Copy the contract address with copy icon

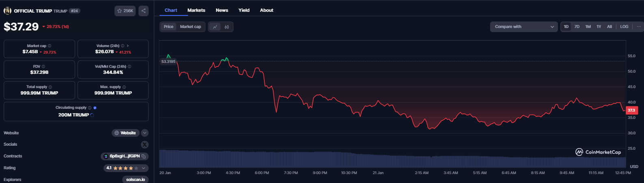pyautogui.click(x=144, y=156)
